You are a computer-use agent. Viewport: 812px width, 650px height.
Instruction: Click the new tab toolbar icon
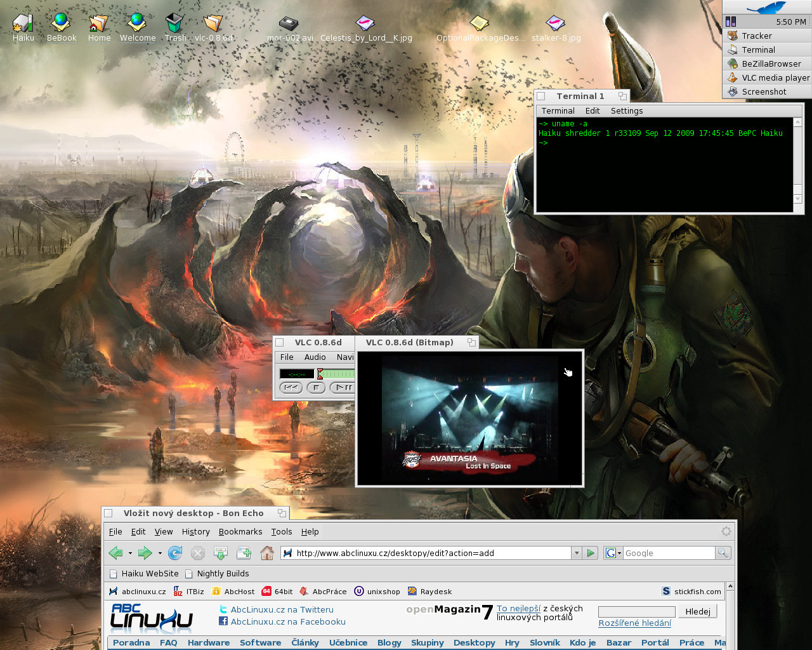coord(244,553)
